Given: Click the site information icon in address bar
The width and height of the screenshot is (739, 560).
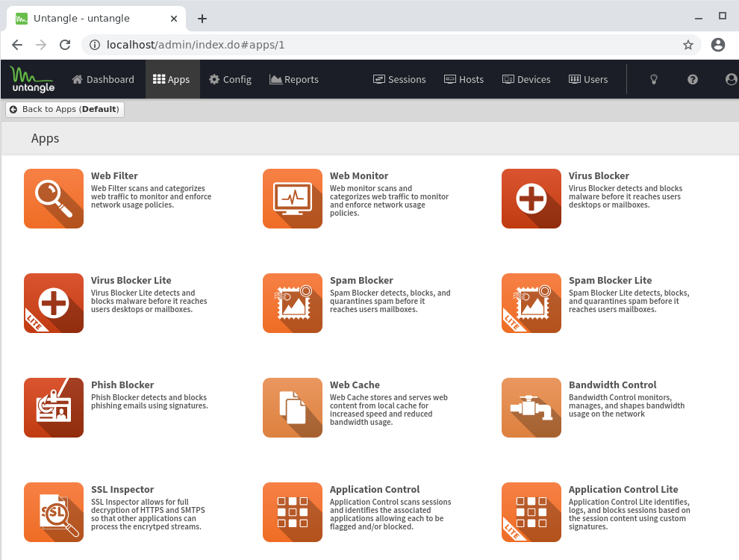Looking at the screenshot, I should coord(95,45).
